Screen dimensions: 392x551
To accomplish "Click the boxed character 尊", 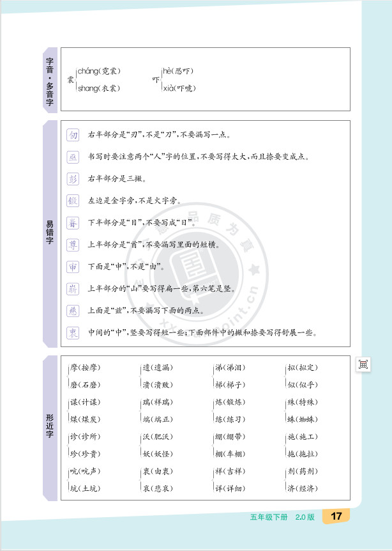I will click(x=73, y=245).
